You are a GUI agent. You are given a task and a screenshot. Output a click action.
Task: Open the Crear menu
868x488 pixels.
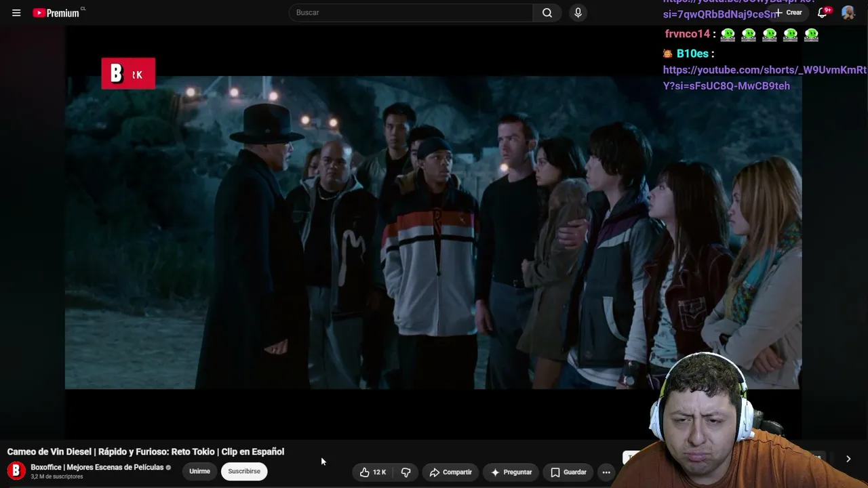point(789,13)
